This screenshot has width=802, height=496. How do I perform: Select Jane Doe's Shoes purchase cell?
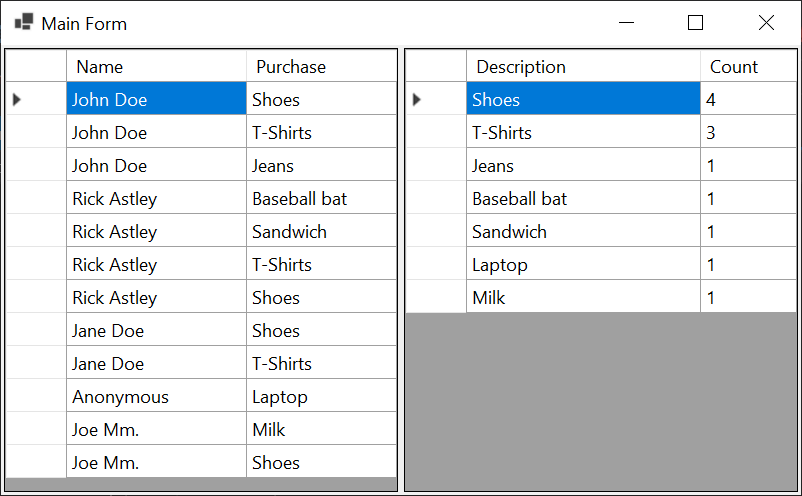(x=321, y=330)
